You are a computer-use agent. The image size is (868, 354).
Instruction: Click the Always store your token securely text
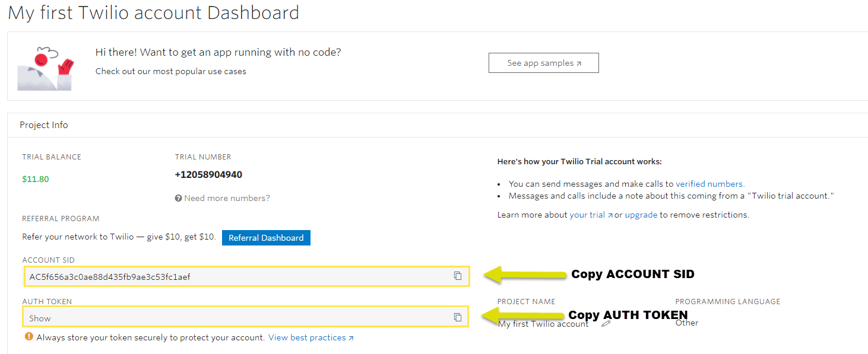150,337
